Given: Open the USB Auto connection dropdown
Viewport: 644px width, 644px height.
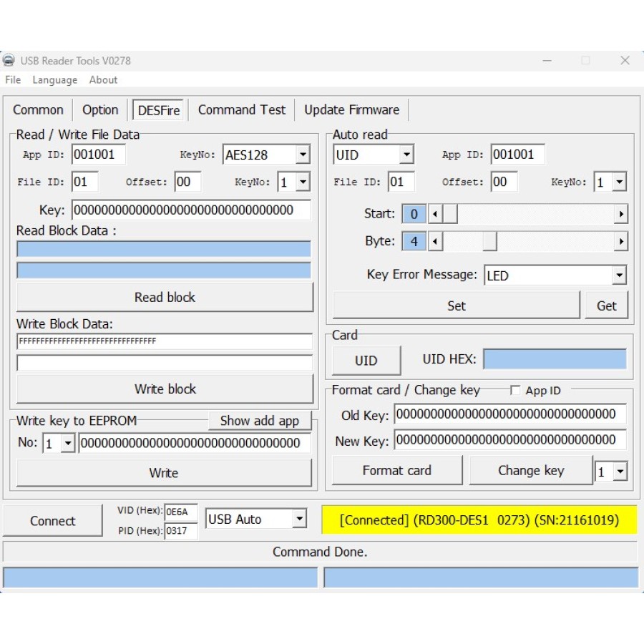Looking at the screenshot, I should (300, 519).
